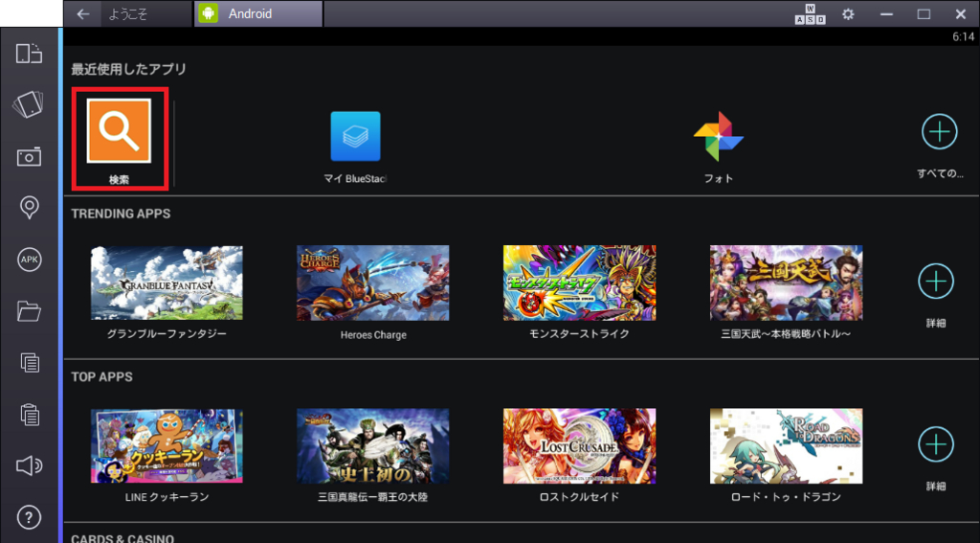Viewport: 980px width, 543px height.
Task: Show all apps via すべての plus icon
Action: point(940,132)
